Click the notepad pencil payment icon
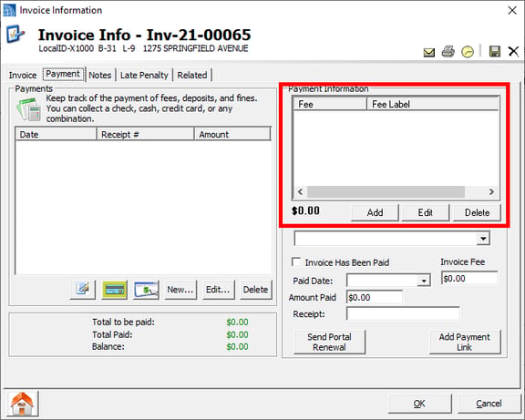Viewport: 525px width, 420px height. tap(83, 290)
